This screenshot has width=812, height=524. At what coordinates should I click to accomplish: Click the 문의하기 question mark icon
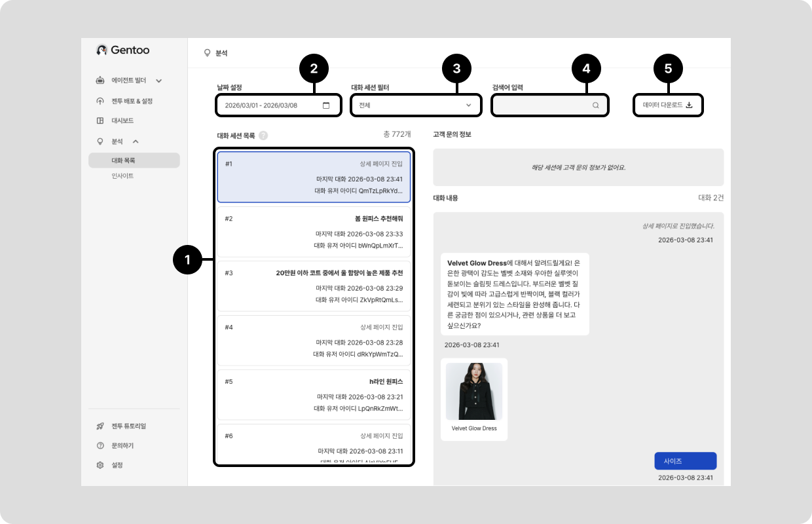pyautogui.click(x=100, y=445)
